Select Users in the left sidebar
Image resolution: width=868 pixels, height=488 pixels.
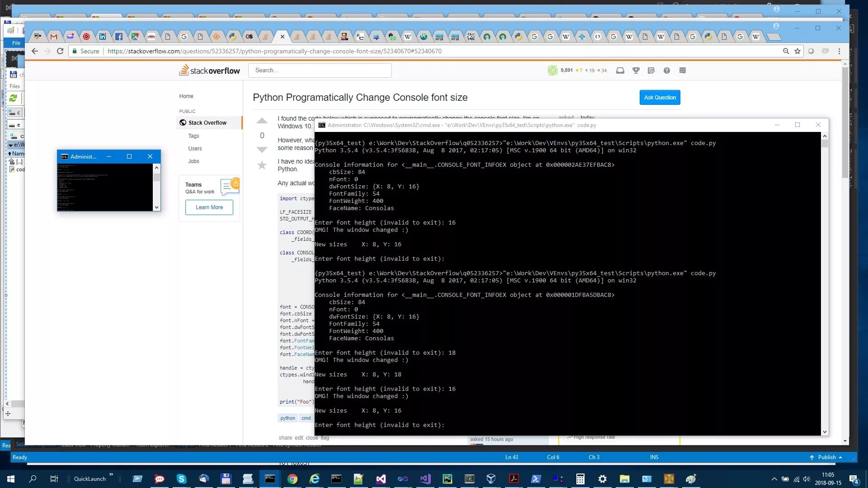(x=195, y=149)
